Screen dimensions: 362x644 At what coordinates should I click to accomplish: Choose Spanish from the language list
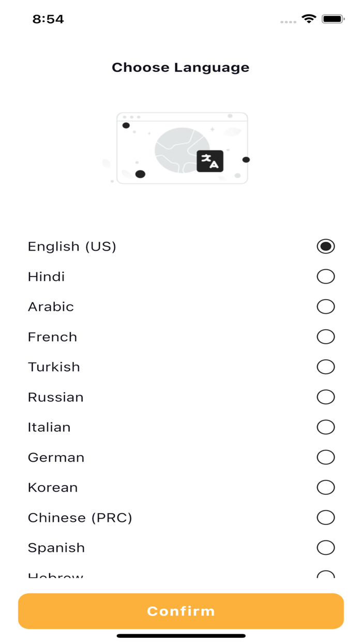tap(325, 547)
